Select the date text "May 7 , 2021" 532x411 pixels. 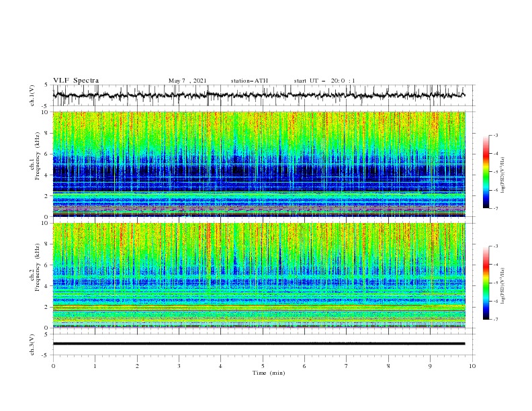click(x=187, y=81)
